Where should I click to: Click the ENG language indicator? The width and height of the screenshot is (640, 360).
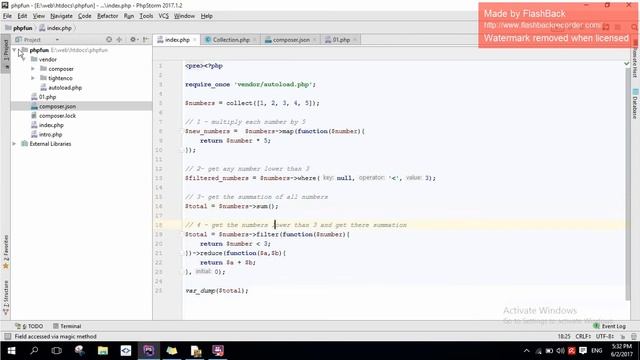(x=597, y=351)
